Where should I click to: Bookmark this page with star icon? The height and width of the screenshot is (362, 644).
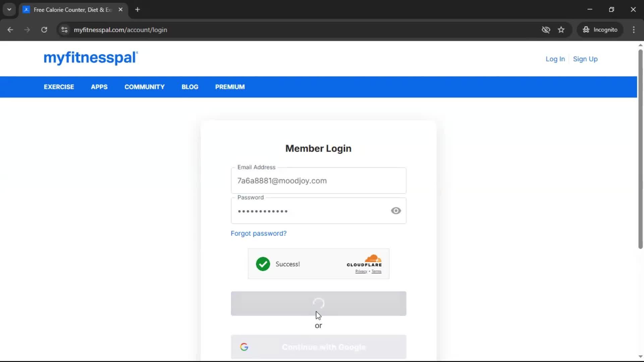(561, 30)
